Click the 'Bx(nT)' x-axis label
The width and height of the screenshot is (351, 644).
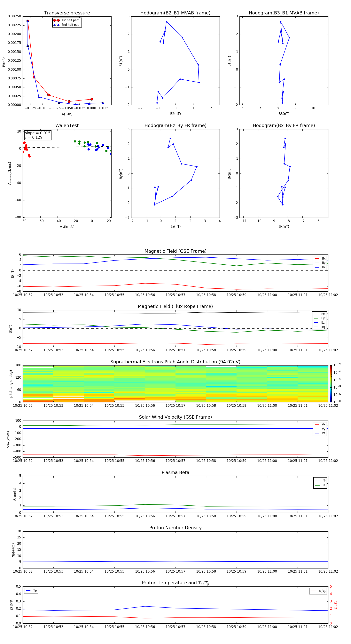(x=284, y=227)
